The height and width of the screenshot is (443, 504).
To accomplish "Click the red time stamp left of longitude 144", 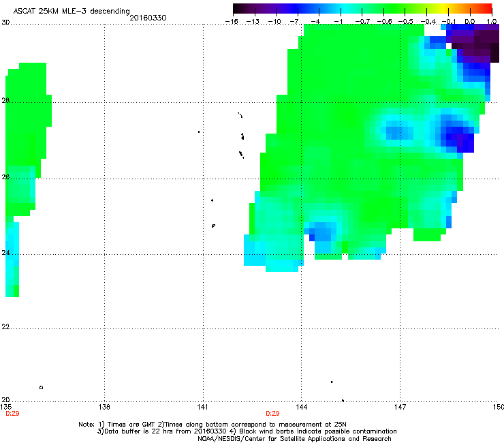I will tap(272, 414).
